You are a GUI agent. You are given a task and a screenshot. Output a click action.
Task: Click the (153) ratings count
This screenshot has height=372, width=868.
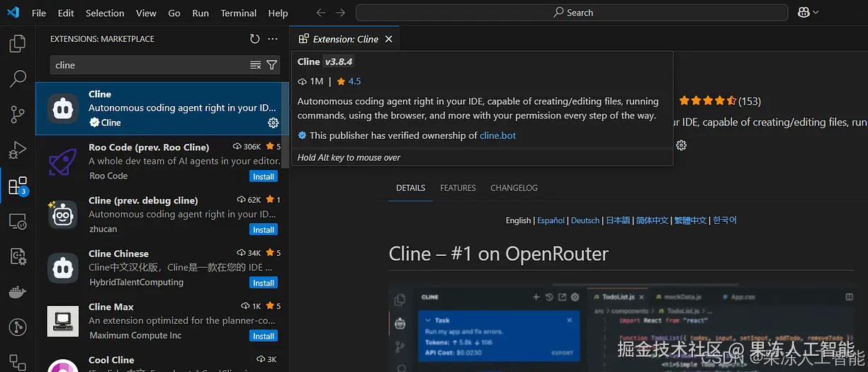(750, 101)
